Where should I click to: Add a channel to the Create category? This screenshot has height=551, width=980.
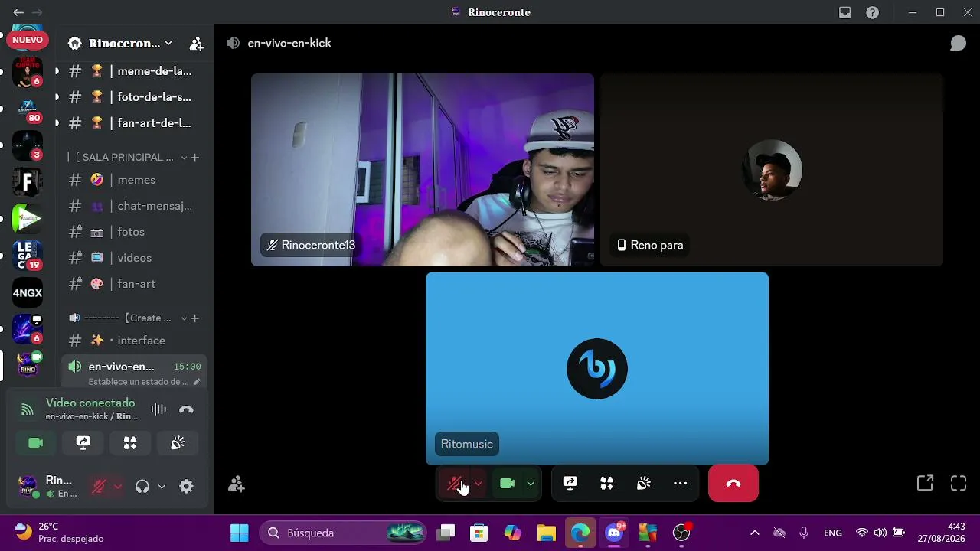[195, 318]
